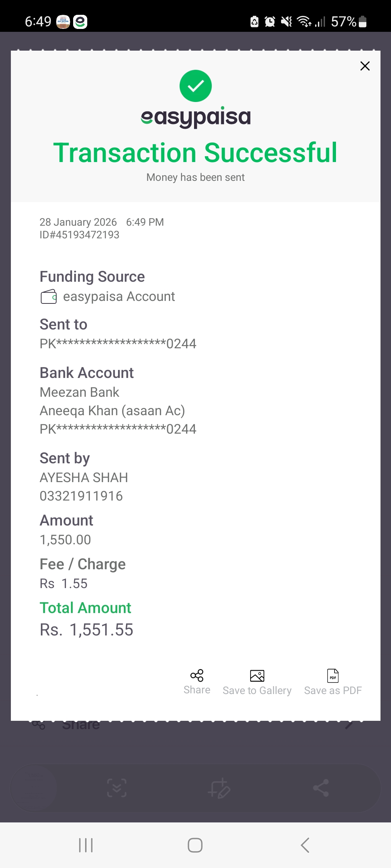Image resolution: width=391 pixels, height=868 pixels.
Task: Tap the chevron on the dimmed Share row
Action: pyautogui.click(x=349, y=725)
